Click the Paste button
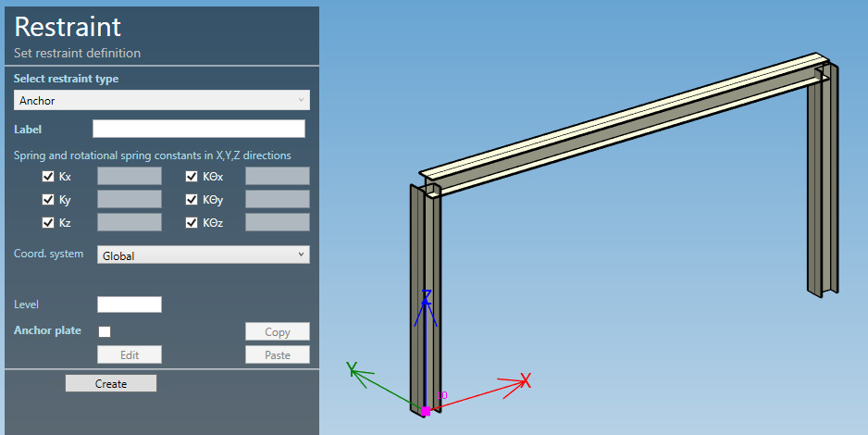 pos(278,354)
